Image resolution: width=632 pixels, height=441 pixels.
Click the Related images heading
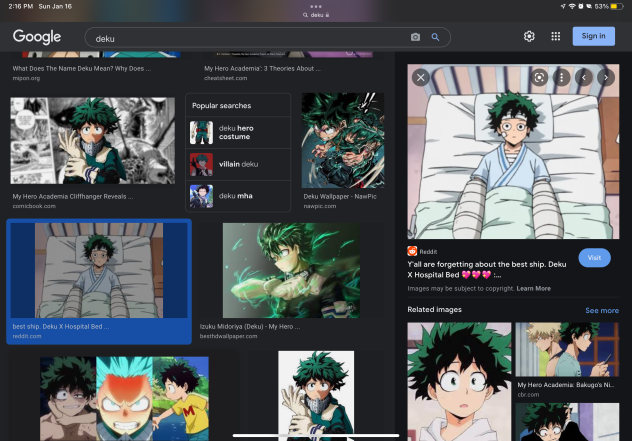click(x=434, y=310)
